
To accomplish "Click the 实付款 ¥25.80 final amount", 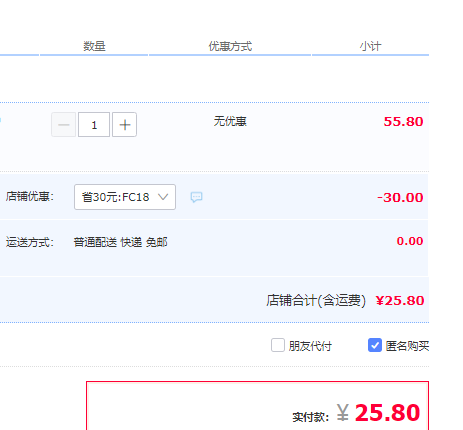I will point(356,413).
